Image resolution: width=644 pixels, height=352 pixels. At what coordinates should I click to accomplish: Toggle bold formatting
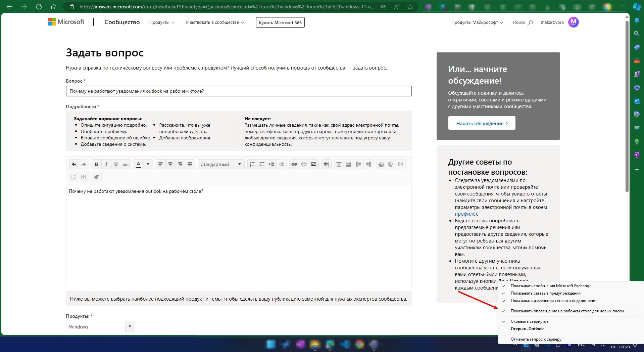[x=96, y=164]
